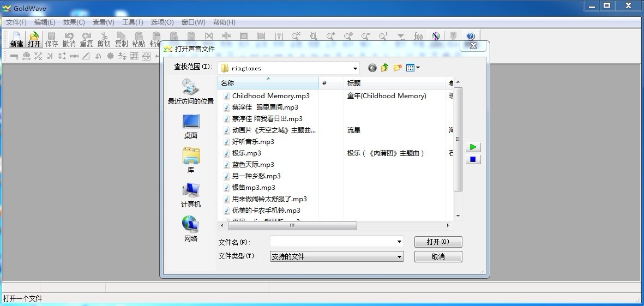
Task: Open 网络 in places bar
Action: tap(190, 229)
